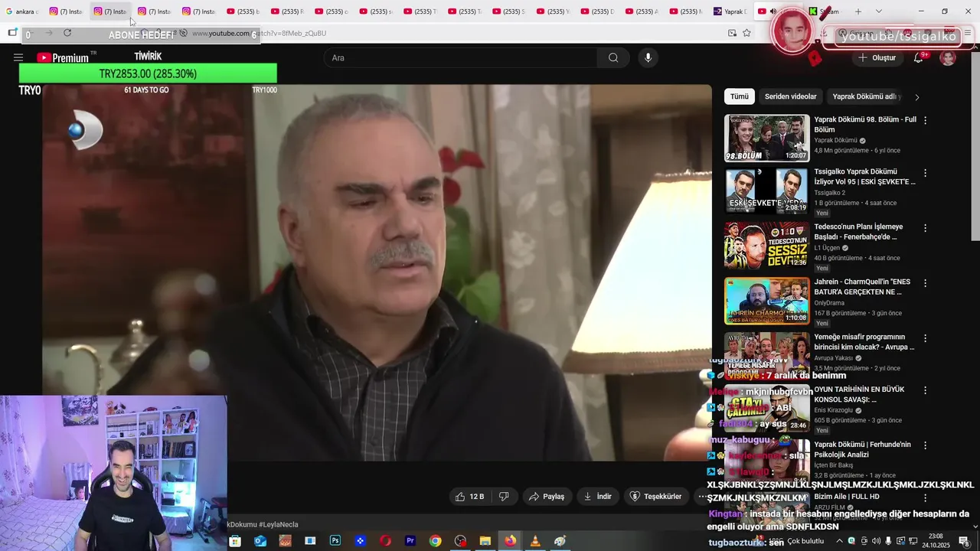Click the Teşekkürler thanks button
Image resolution: width=980 pixels, height=551 pixels.
pyautogui.click(x=655, y=497)
